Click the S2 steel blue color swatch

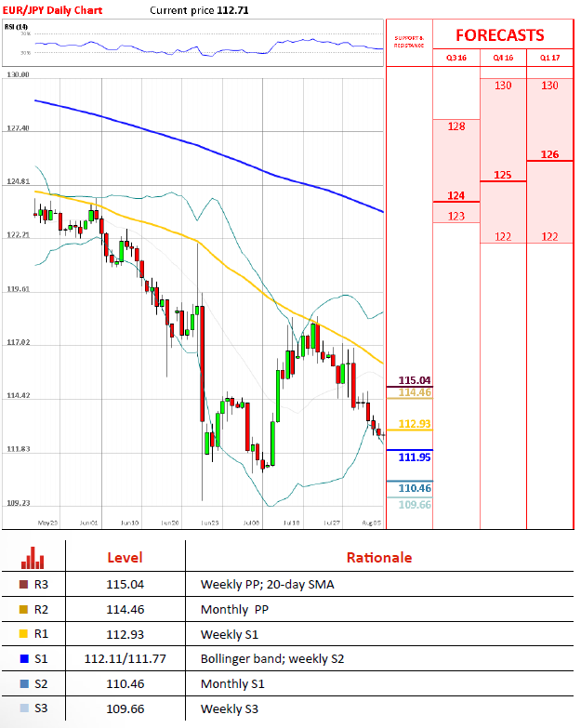24,683
